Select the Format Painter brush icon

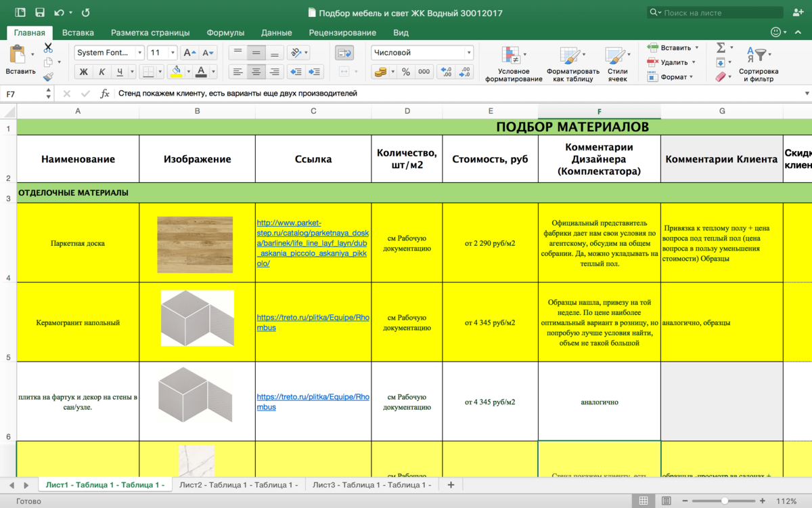coord(48,77)
